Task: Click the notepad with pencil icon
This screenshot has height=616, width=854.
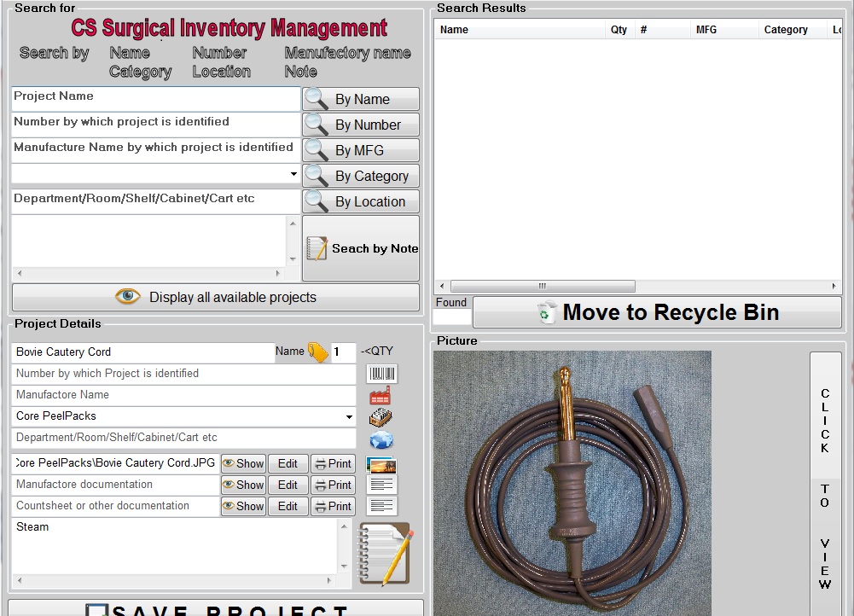Action: [386, 555]
